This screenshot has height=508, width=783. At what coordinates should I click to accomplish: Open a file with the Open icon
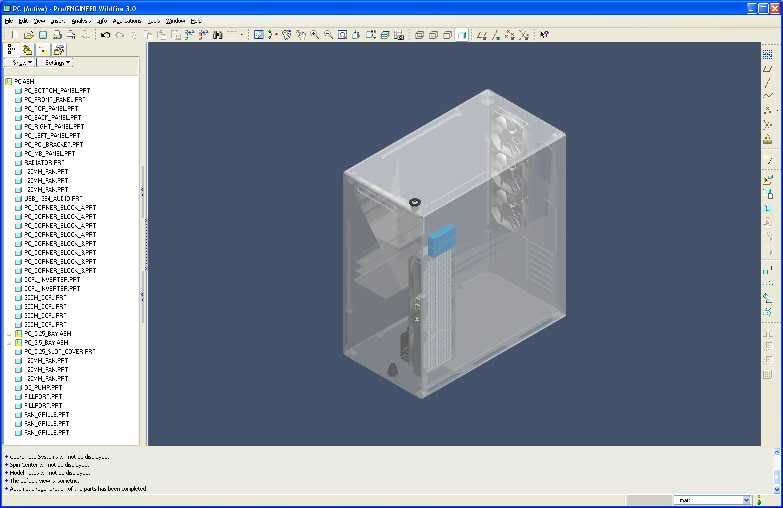28,35
